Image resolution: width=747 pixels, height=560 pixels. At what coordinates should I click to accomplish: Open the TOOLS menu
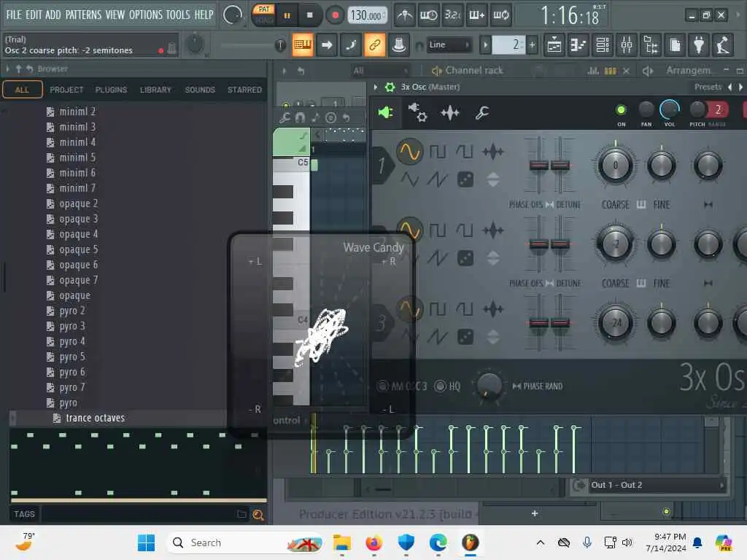(178, 15)
